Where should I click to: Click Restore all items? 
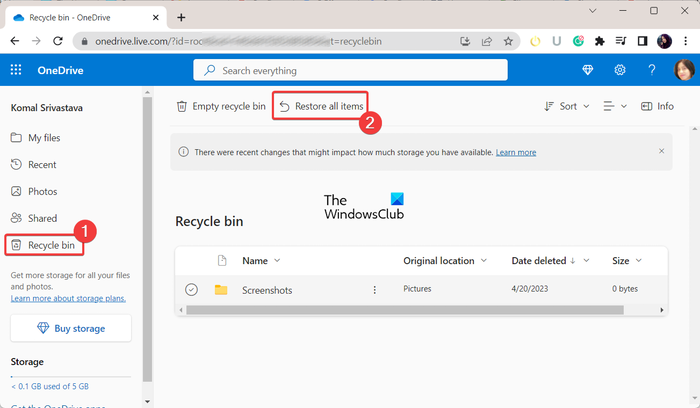tap(321, 106)
